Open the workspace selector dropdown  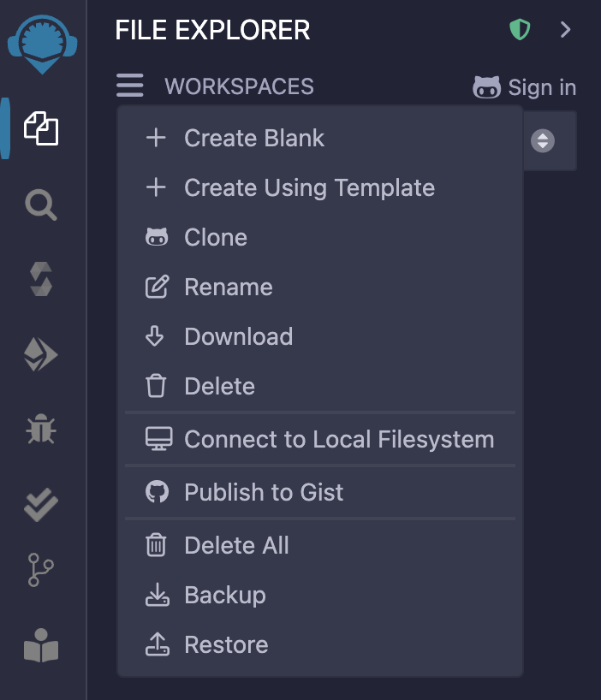tap(543, 140)
